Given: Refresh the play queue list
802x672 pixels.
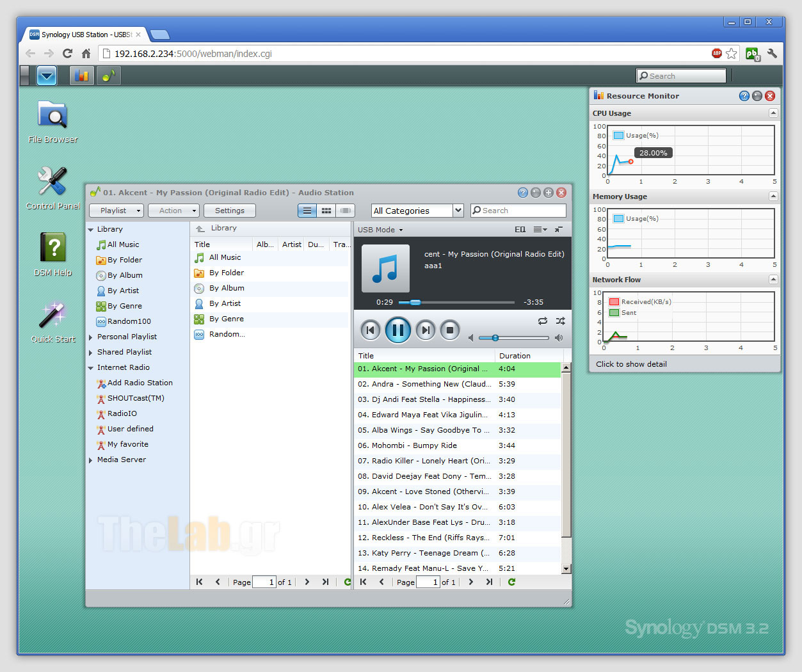Looking at the screenshot, I should (x=511, y=582).
